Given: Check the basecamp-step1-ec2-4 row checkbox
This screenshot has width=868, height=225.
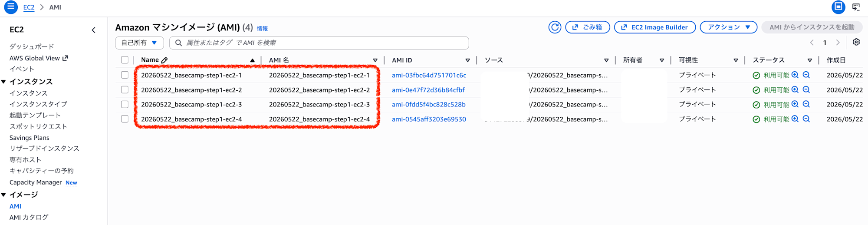Looking at the screenshot, I should [x=125, y=119].
